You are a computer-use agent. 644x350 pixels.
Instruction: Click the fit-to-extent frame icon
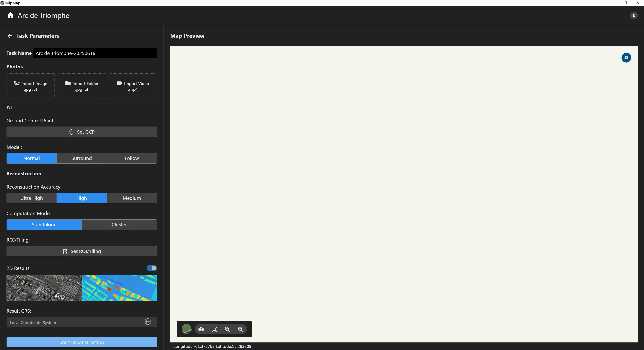click(x=214, y=329)
